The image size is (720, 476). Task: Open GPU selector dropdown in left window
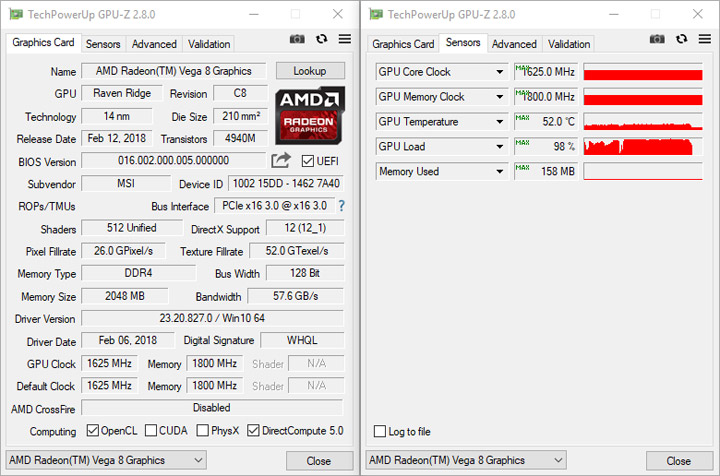pyautogui.click(x=106, y=460)
